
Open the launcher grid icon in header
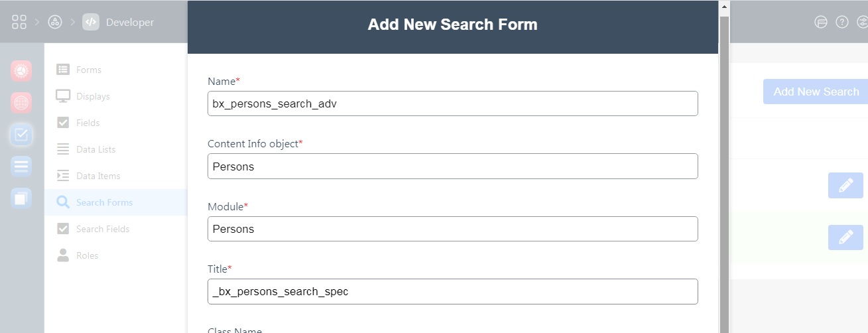tap(19, 22)
